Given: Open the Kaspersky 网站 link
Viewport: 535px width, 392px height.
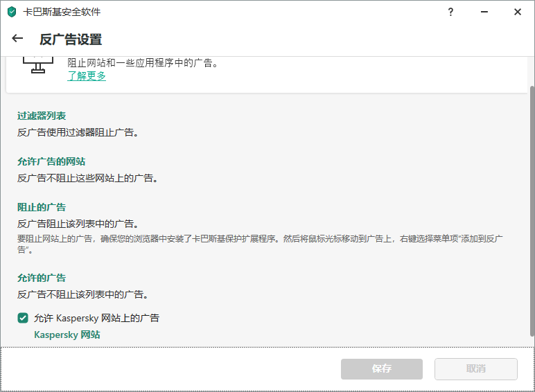Looking at the screenshot, I should 67,335.
